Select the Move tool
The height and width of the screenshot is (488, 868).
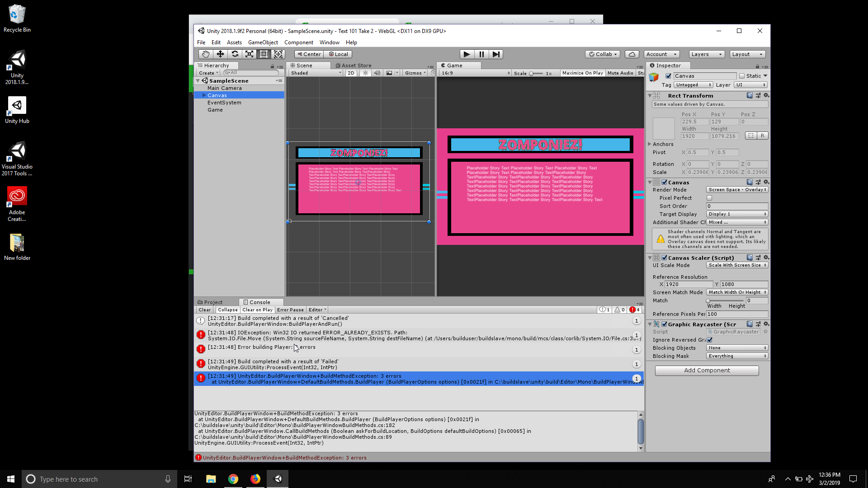coord(220,54)
